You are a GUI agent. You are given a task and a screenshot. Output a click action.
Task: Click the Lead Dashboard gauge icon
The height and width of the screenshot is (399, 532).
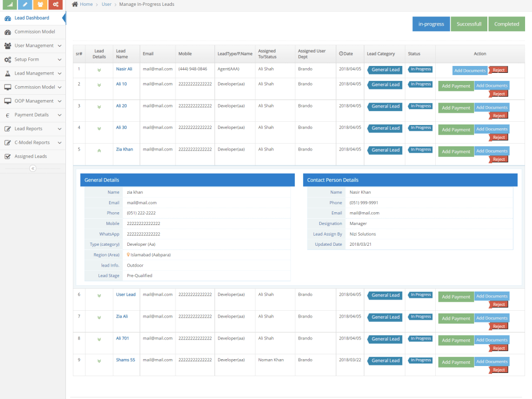pyautogui.click(x=7, y=18)
